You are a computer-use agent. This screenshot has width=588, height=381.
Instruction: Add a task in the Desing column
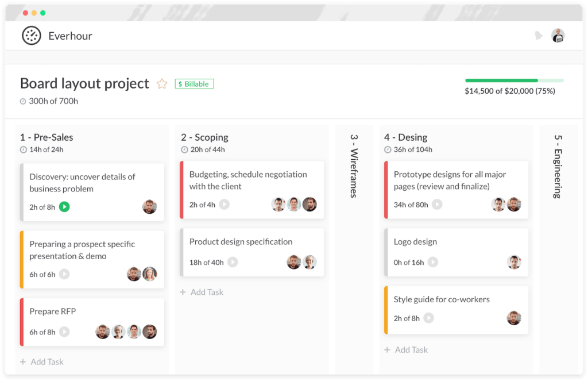pos(406,349)
